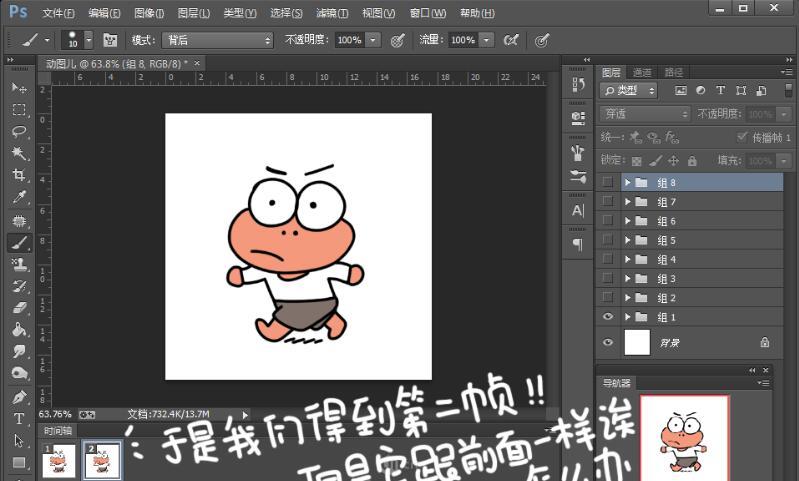Show visibility box for 组 4

coord(607,259)
